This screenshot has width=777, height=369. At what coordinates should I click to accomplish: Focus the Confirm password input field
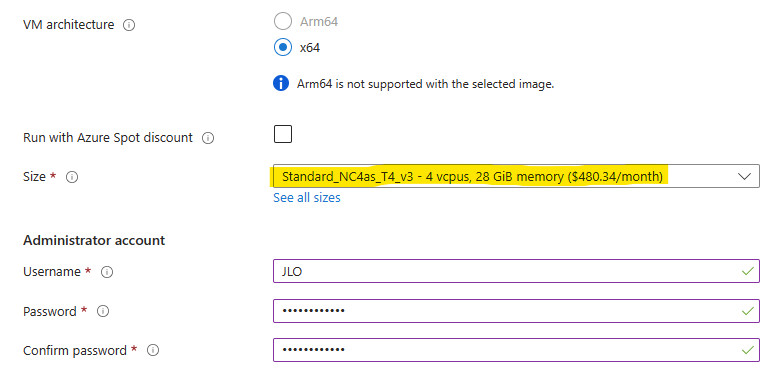coord(516,350)
